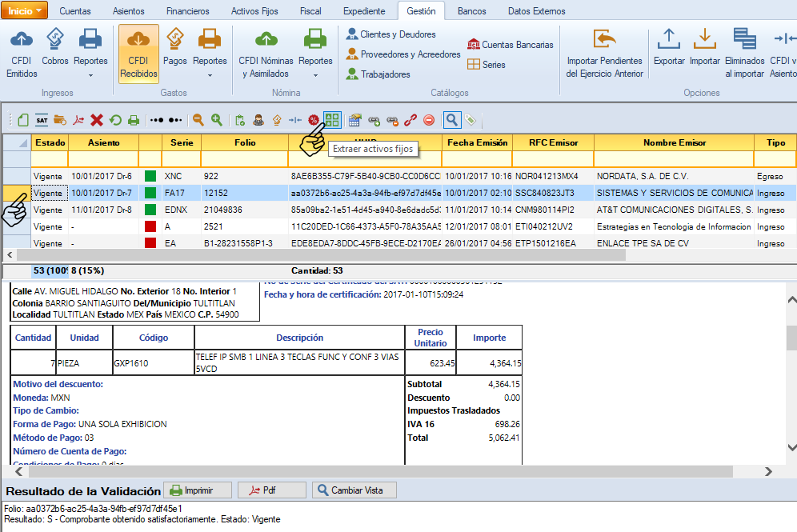Open the CFDI Emitidos section
This screenshot has width=797, height=532.
click(x=22, y=53)
